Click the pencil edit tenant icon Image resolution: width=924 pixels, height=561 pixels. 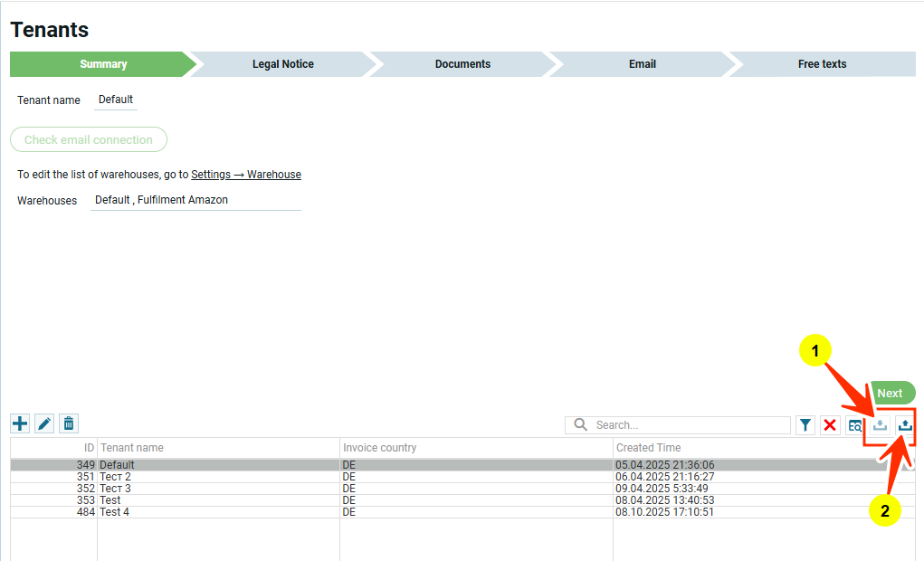(44, 423)
